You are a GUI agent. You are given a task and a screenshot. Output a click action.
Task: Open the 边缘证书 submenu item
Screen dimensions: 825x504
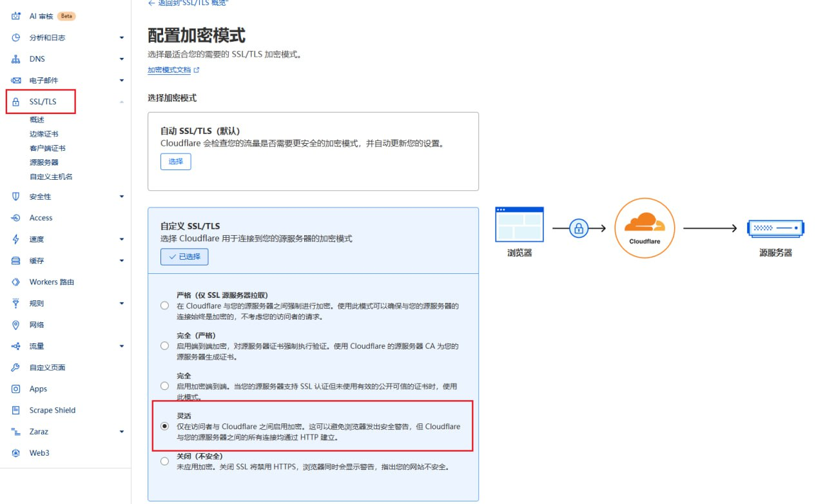(44, 134)
